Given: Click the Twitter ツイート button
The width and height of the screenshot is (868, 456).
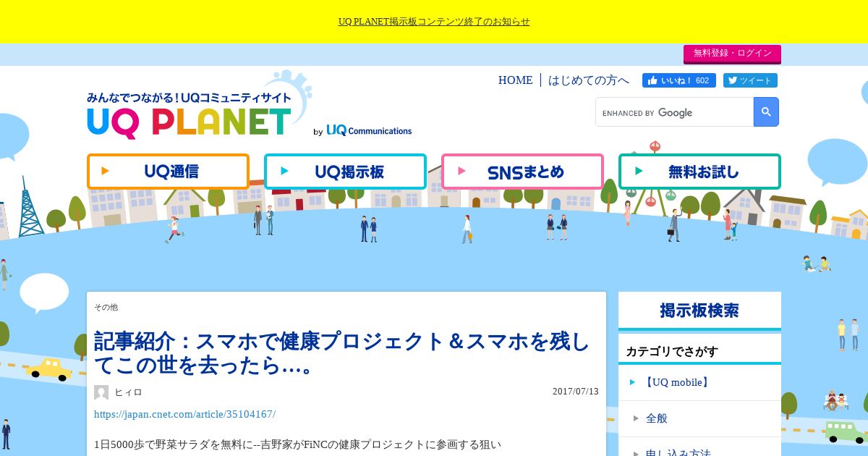Looking at the screenshot, I should point(750,80).
